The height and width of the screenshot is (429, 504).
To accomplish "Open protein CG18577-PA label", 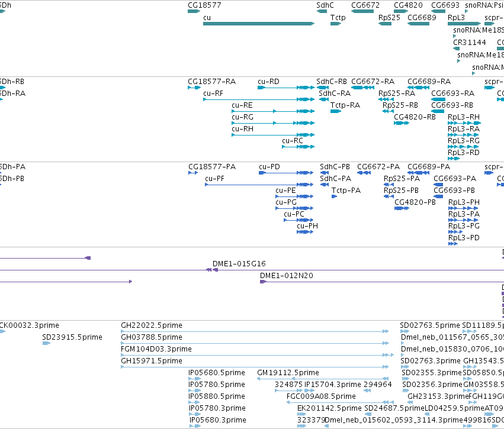I will pos(212,167).
